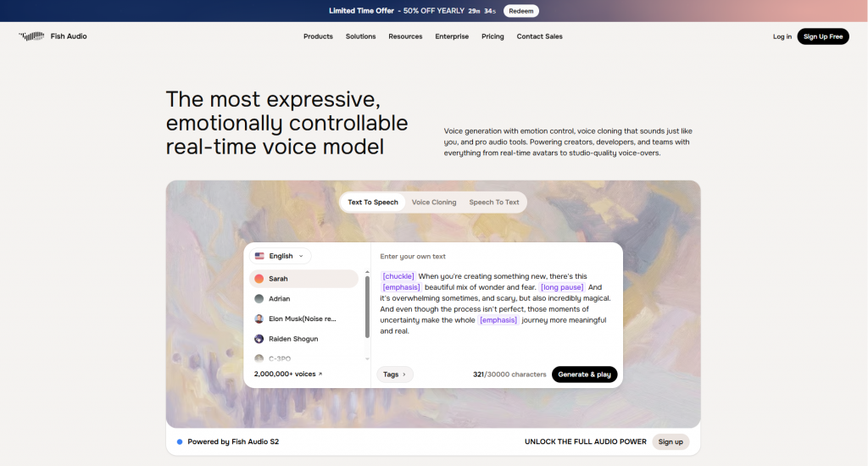Click the 321/30000 characters counter
Image resolution: width=868 pixels, height=466 pixels.
point(509,374)
